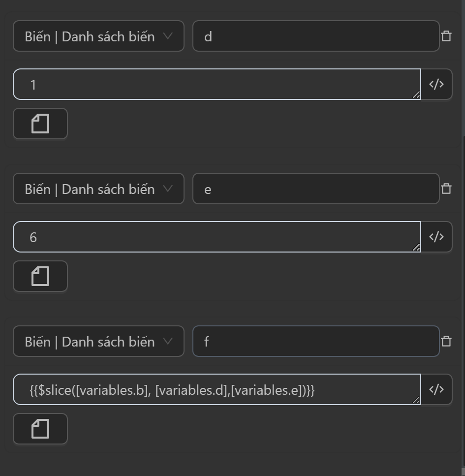Delete the variable named d
Viewport: 465px width, 476px height.
click(446, 36)
